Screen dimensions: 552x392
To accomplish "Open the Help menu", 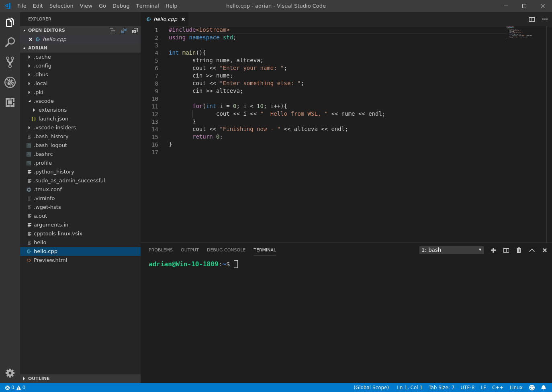I will [x=171, y=6].
